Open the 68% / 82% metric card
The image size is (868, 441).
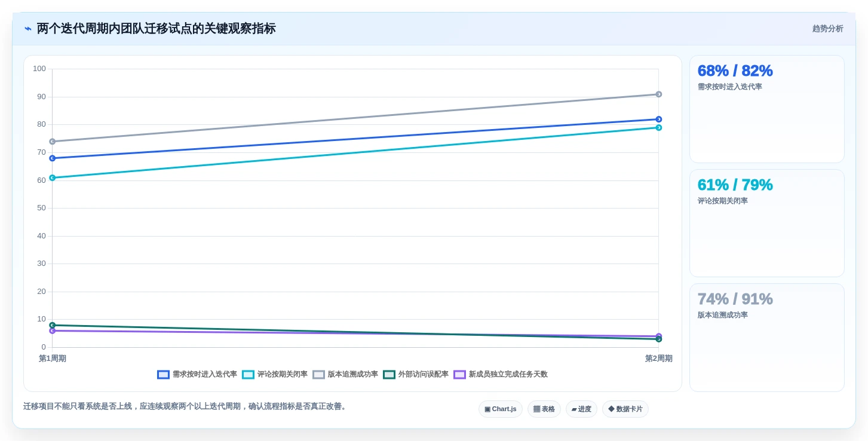[x=767, y=109]
